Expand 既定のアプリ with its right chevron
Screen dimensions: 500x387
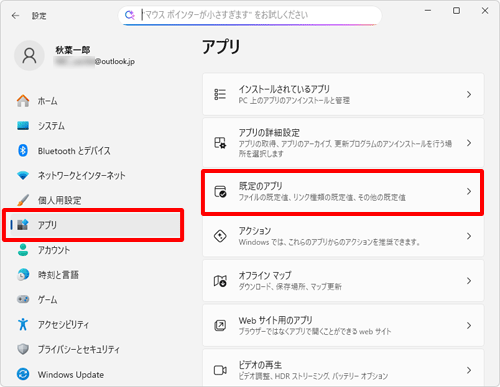coord(469,191)
